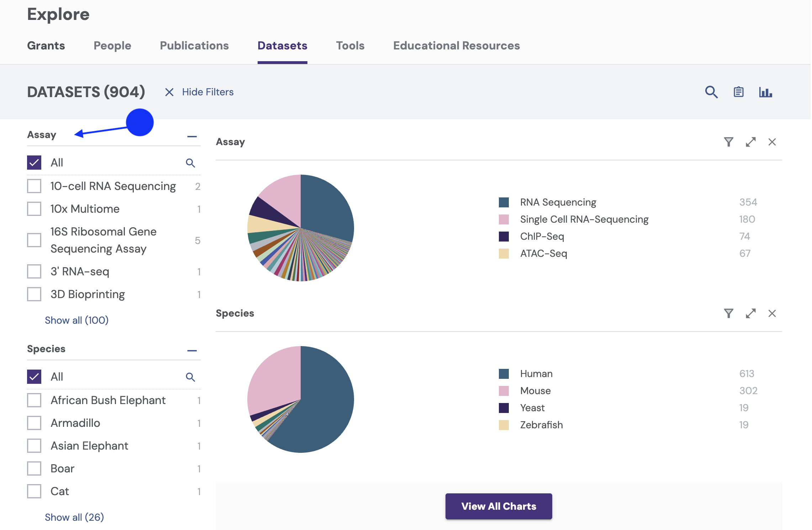Collapse the Species filter section

[x=192, y=350]
